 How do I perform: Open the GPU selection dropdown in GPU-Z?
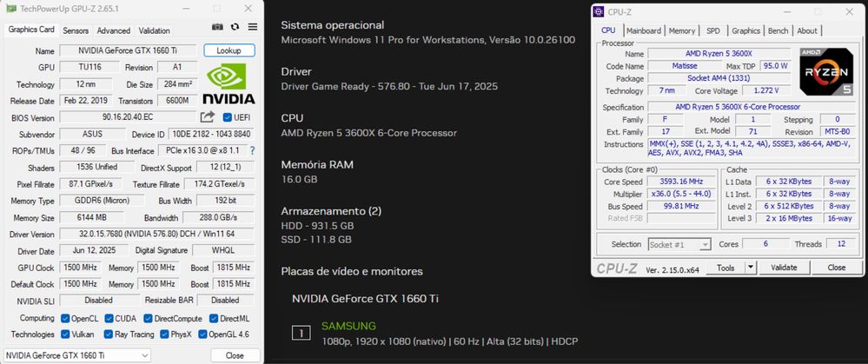click(x=77, y=355)
